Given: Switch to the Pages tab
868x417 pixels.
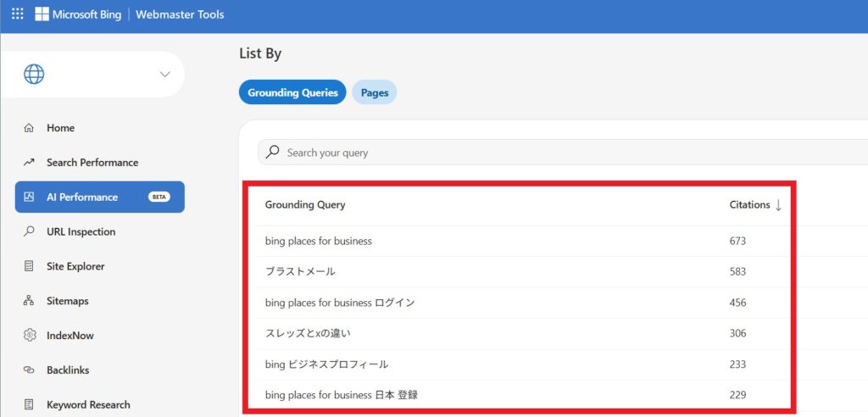Looking at the screenshot, I should click(x=374, y=92).
